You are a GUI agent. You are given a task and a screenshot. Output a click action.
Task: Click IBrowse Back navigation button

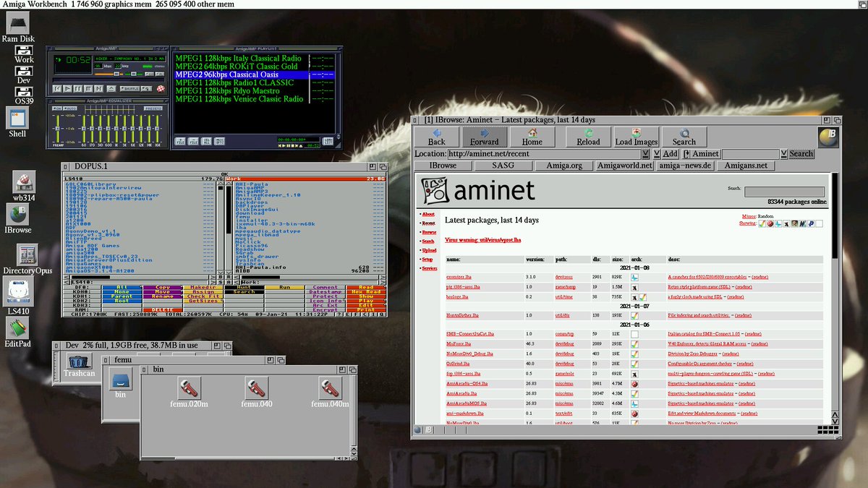click(436, 137)
